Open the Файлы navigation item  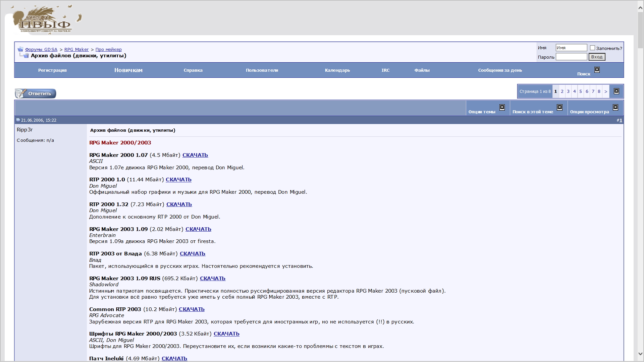pos(422,70)
